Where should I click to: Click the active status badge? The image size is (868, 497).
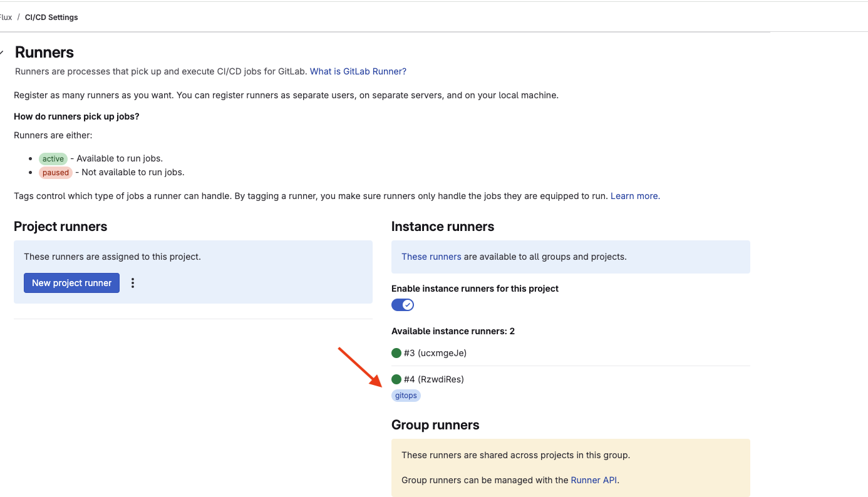tap(53, 159)
